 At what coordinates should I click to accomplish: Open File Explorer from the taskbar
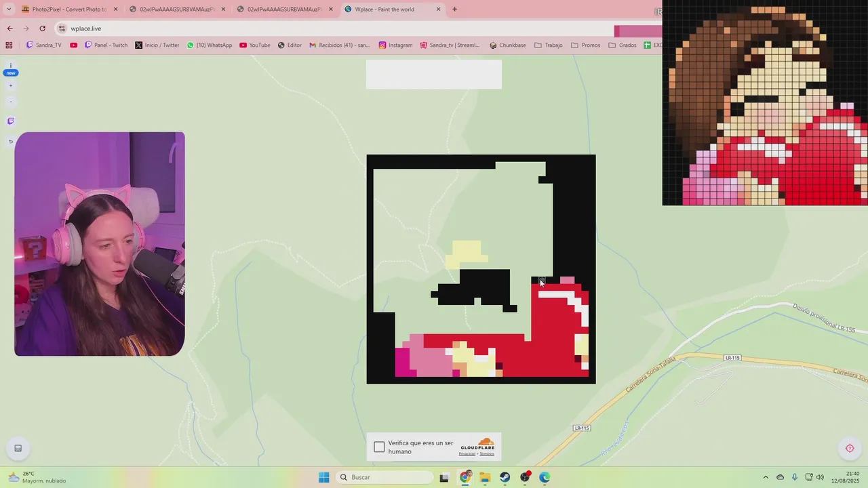485,477
